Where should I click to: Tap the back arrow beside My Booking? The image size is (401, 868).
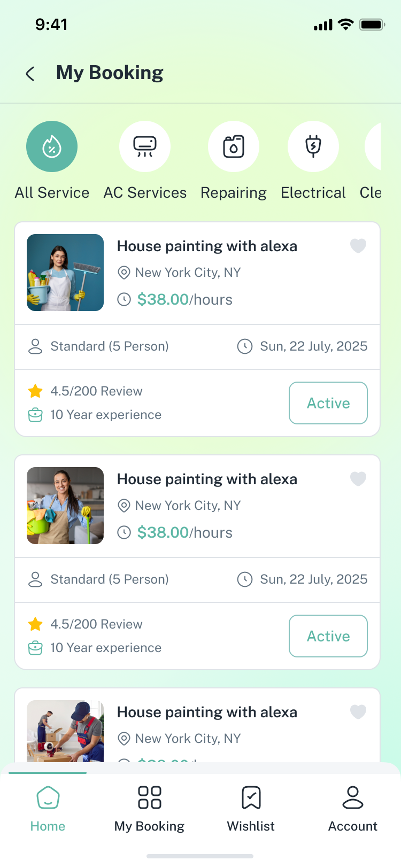pyautogui.click(x=30, y=74)
